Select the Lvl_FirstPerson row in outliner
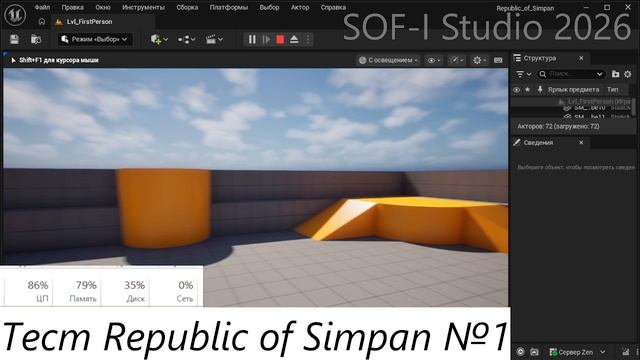 [571, 101]
